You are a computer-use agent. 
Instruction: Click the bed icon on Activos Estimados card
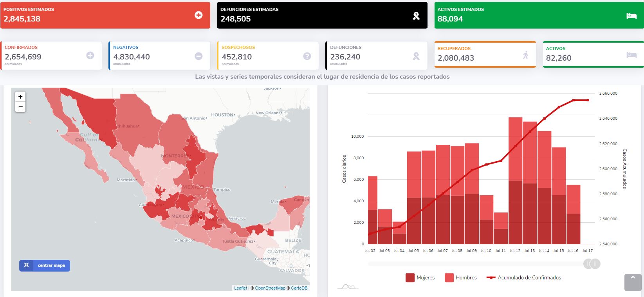(x=631, y=16)
